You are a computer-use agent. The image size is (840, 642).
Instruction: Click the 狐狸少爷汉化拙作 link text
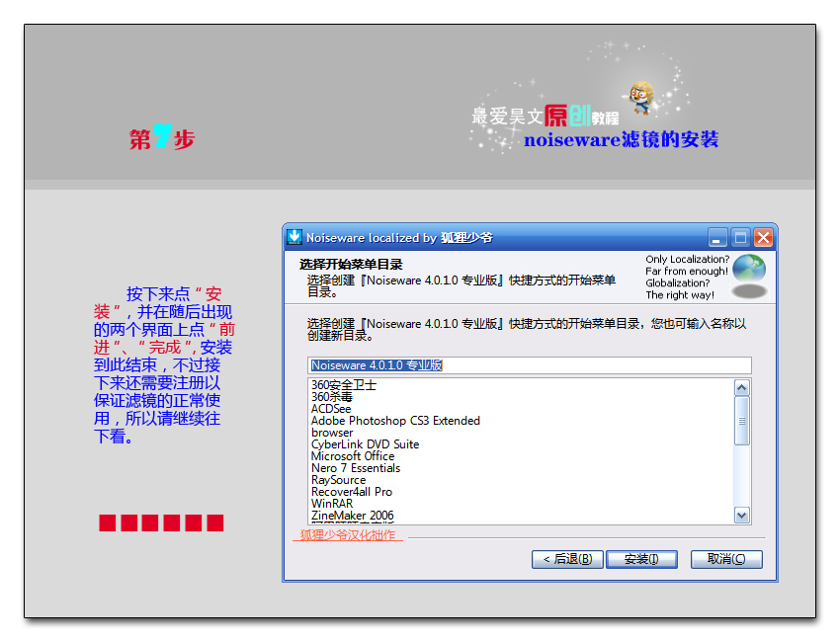(347, 535)
